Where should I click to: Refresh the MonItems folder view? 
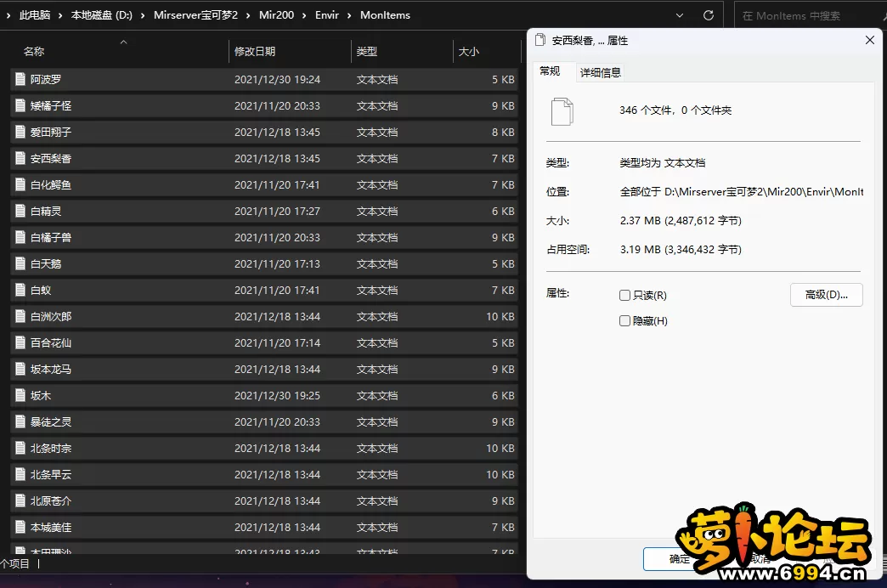click(x=709, y=15)
